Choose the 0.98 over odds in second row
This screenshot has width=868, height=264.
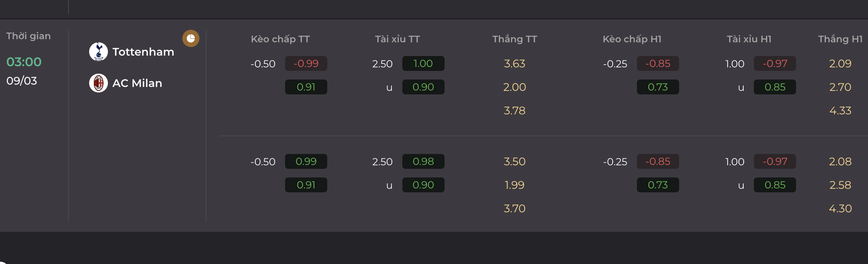423,161
